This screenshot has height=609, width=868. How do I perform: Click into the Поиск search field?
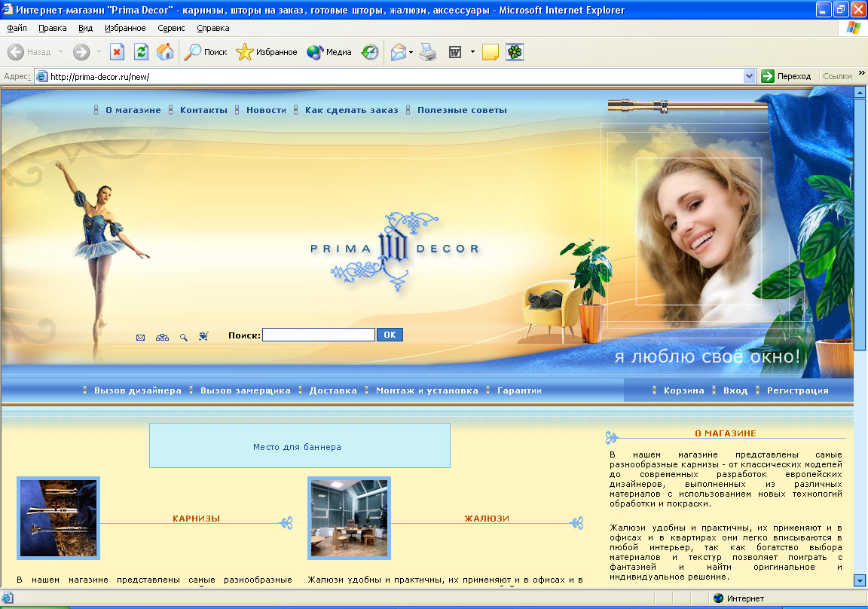point(319,335)
